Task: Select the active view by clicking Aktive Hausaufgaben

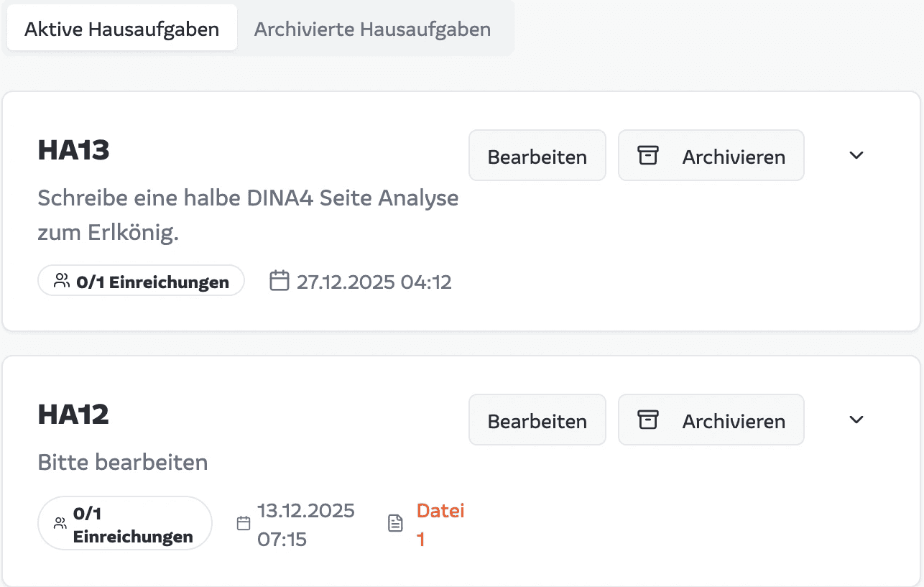Action: click(x=121, y=28)
